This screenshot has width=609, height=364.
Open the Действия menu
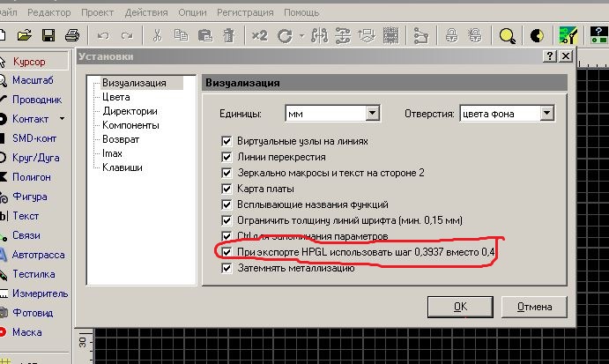coord(146,12)
